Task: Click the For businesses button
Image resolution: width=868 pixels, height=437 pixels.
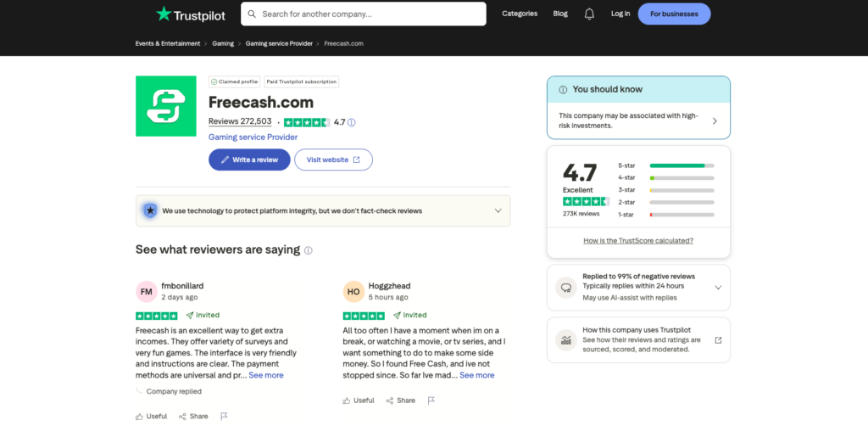Action: coord(674,14)
